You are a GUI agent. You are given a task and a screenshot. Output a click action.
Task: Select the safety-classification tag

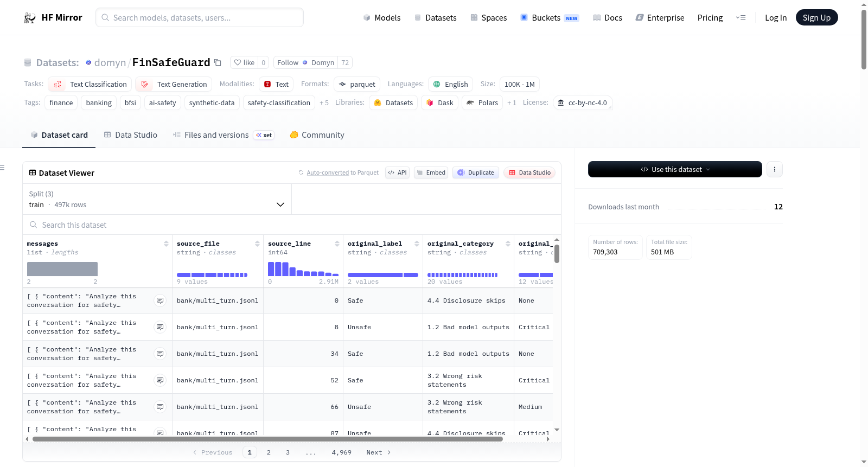tap(279, 103)
